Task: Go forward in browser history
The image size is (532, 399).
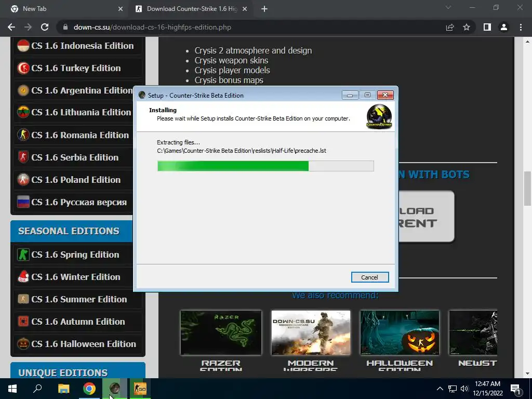Action: [x=28, y=27]
